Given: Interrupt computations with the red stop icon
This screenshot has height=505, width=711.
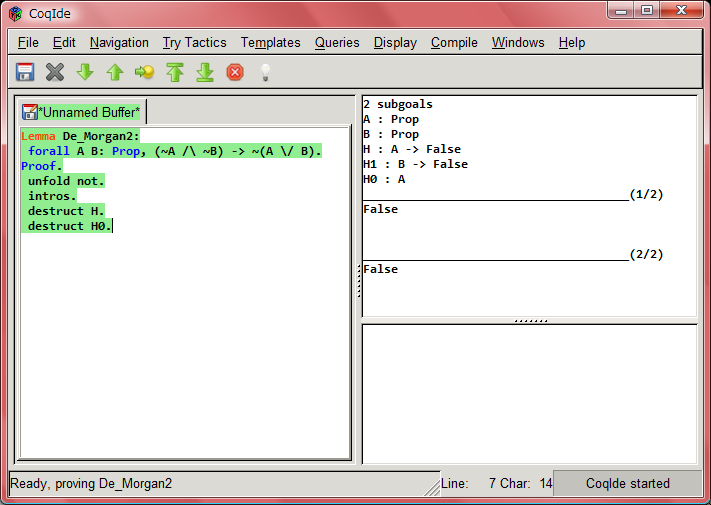Looking at the screenshot, I should [x=235, y=72].
